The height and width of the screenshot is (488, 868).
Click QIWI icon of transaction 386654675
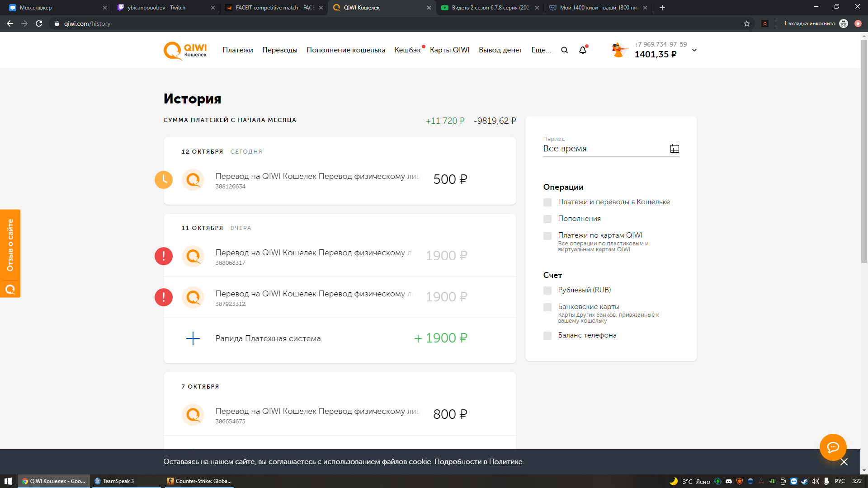pyautogui.click(x=193, y=415)
